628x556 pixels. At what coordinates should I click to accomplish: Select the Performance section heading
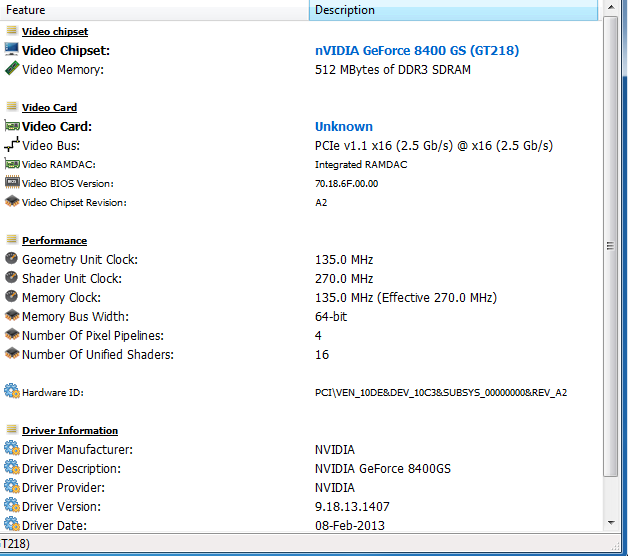(x=54, y=241)
